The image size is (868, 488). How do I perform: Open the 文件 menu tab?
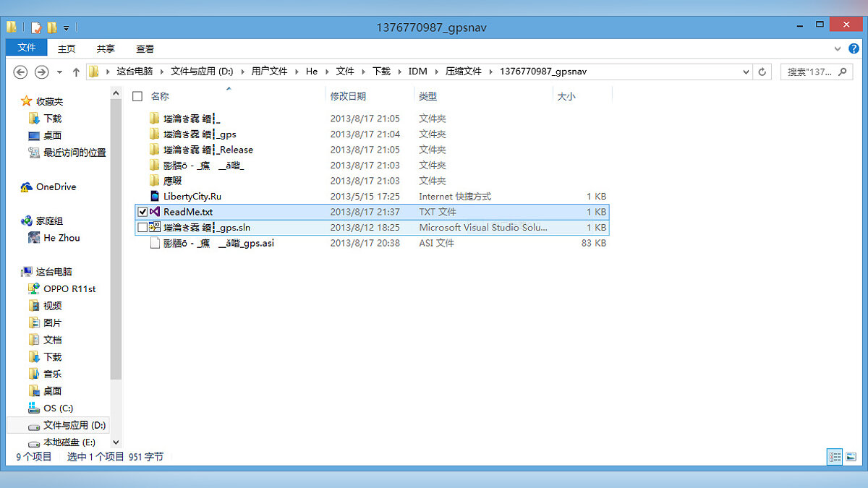pos(26,48)
